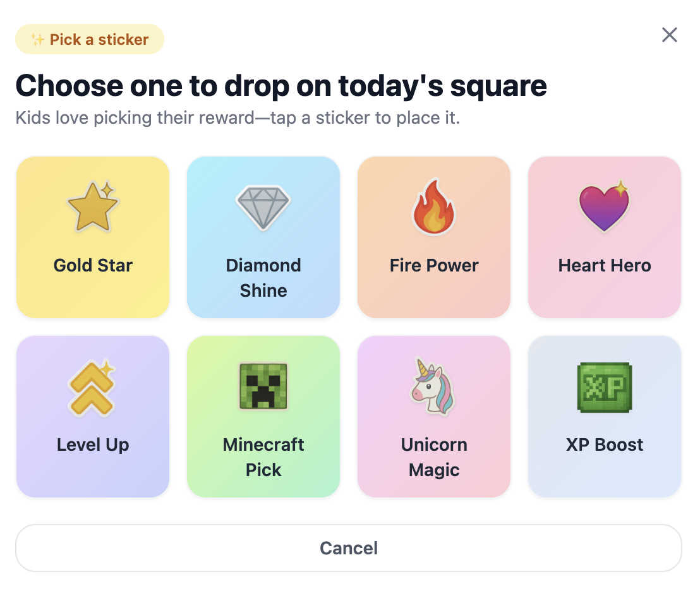Tap the XP Boost label text
The width and height of the screenshot is (700, 596).
(604, 444)
